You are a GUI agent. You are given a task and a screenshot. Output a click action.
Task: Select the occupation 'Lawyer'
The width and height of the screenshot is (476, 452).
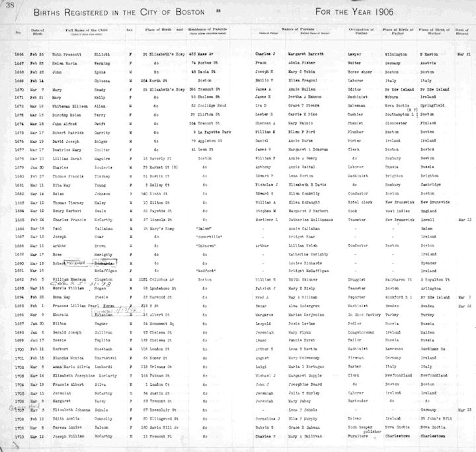pyautogui.click(x=354, y=54)
